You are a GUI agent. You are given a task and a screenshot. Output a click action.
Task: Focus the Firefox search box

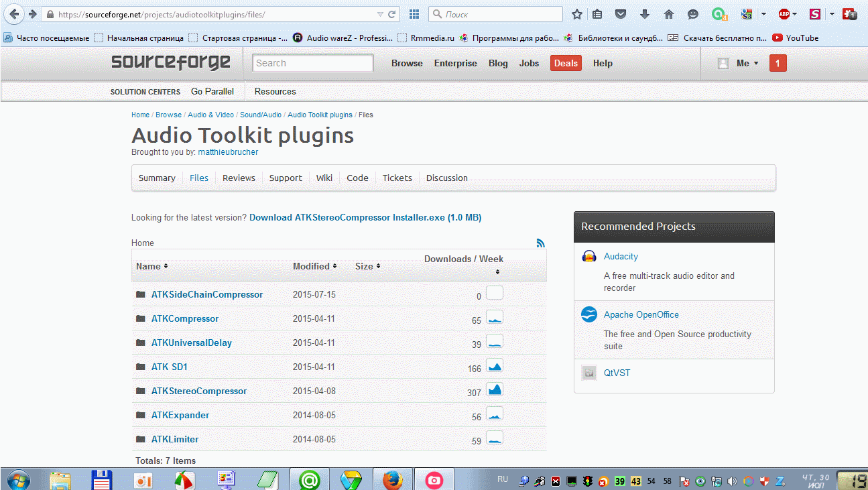(x=496, y=14)
